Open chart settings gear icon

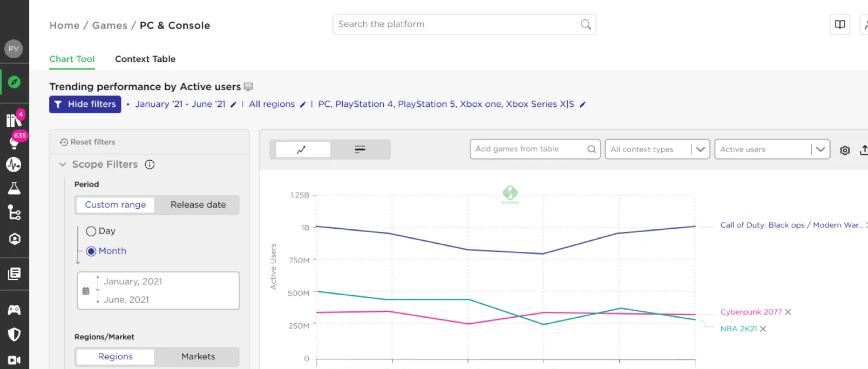pyautogui.click(x=845, y=150)
